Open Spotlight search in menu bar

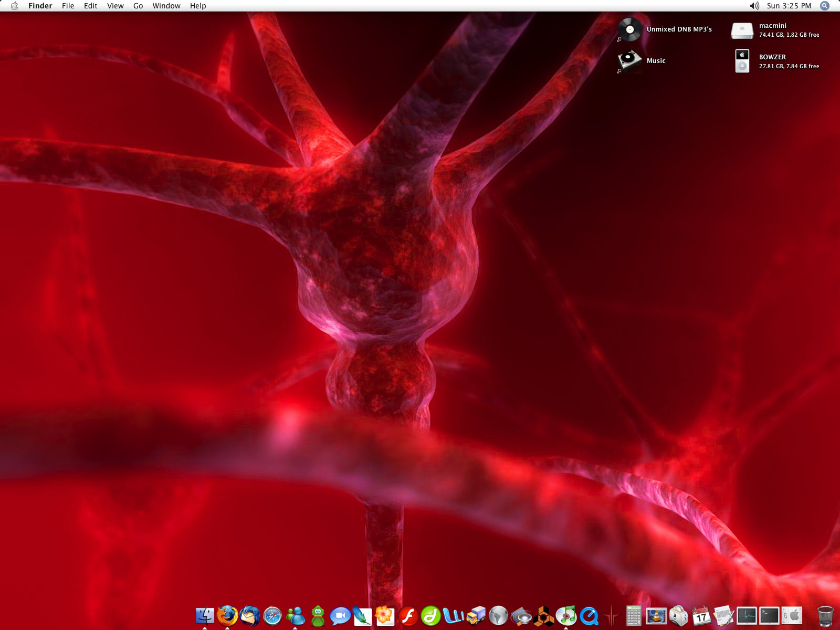(x=825, y=6)
